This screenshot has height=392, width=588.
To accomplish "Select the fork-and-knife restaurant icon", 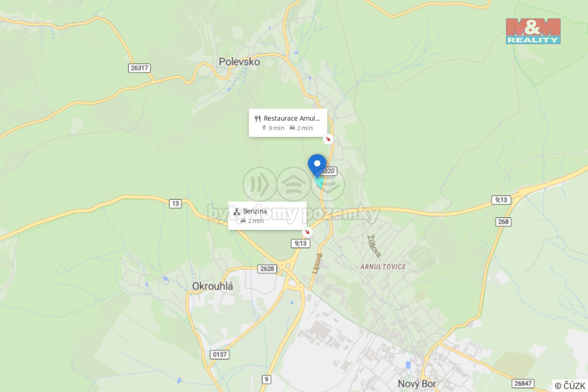I will click(x=257, y=118).
